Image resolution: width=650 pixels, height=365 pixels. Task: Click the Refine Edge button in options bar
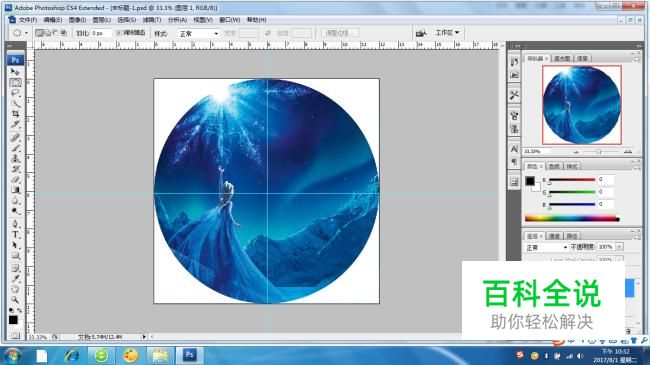click(x=340, y=33)
